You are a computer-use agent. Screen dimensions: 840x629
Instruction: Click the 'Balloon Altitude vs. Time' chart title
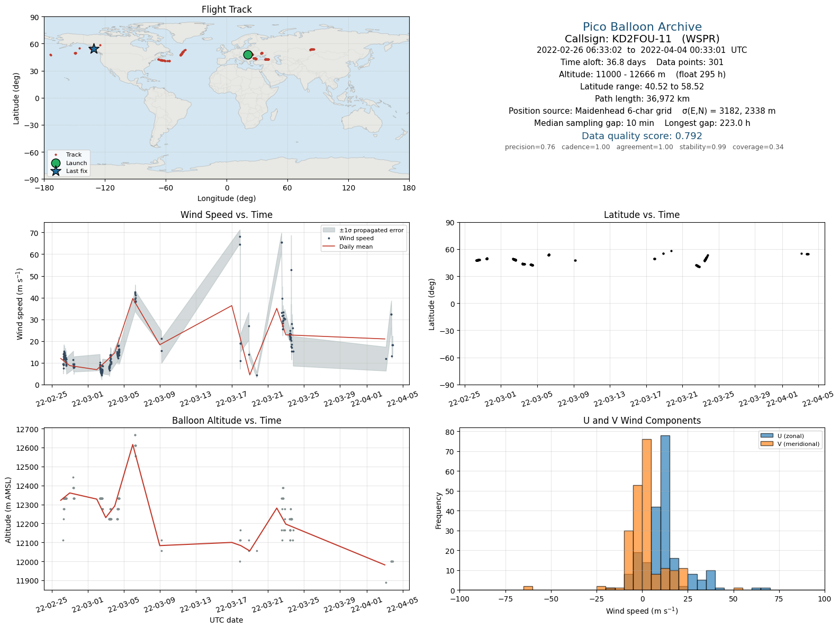click(x=227, y=421)
